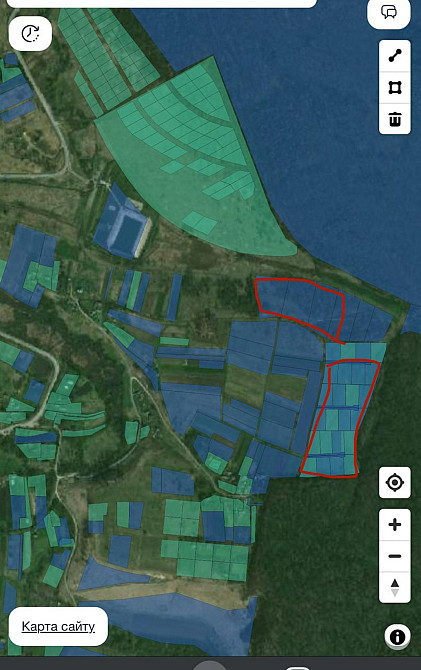Viewport: 421px width, 670px height.
Task: Open the chat bubbles feedback icon
Action: click(389, 12)
